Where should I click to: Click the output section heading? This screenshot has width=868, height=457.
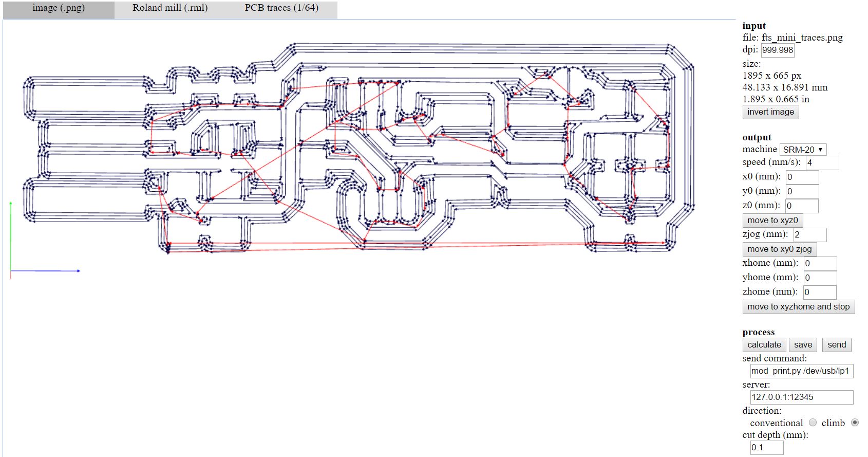(757, 137)
